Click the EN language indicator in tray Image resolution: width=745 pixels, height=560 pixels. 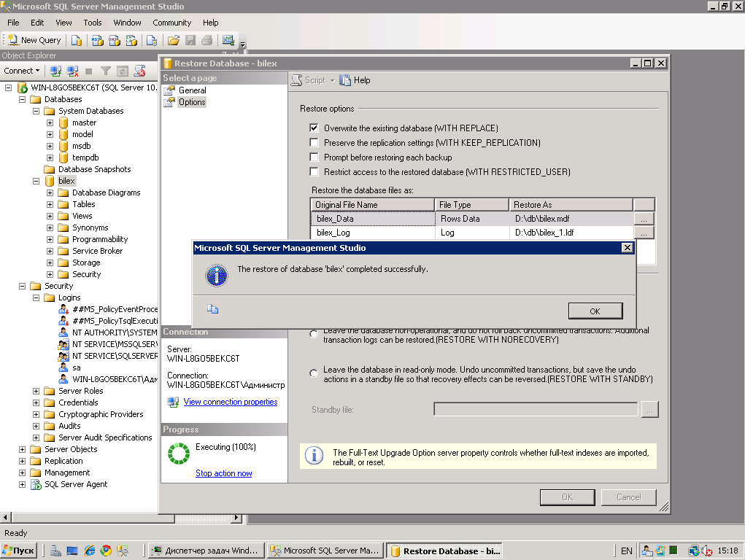point(627,551)
